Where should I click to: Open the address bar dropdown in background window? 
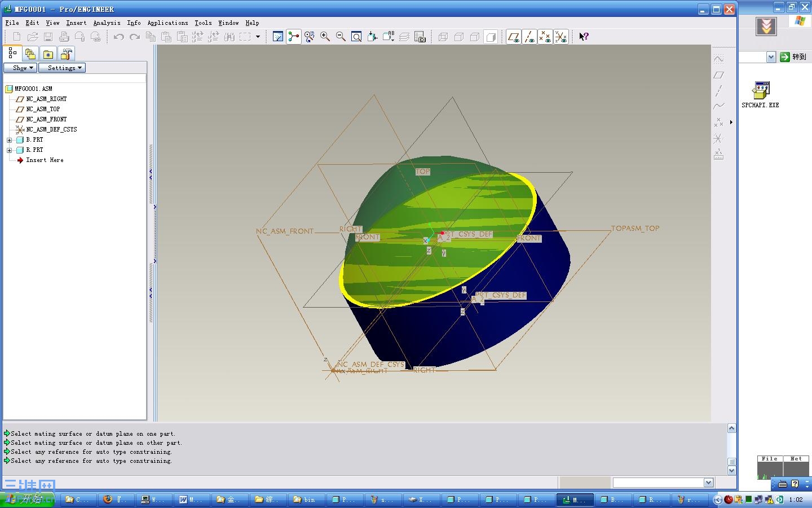771,57
